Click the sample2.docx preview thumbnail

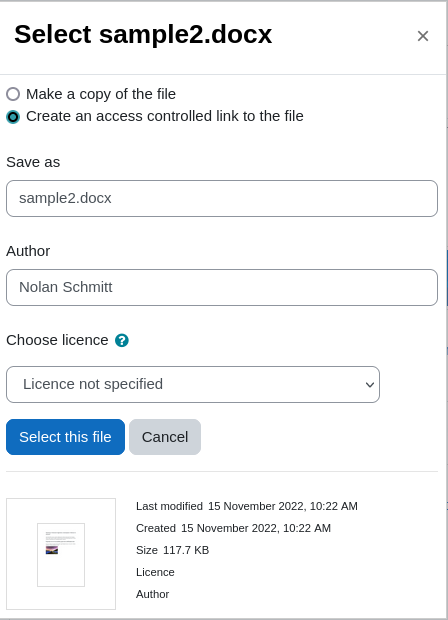[x=61, y=554]
